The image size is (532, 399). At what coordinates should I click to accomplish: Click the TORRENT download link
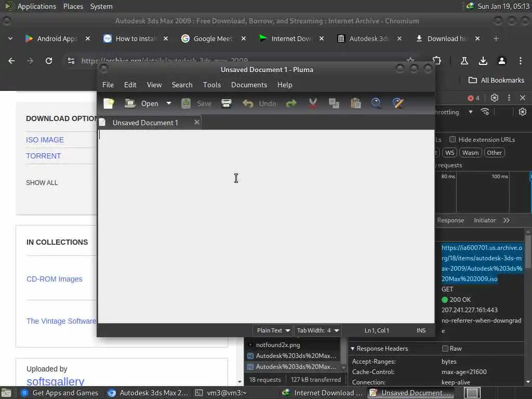coord(44,156)
